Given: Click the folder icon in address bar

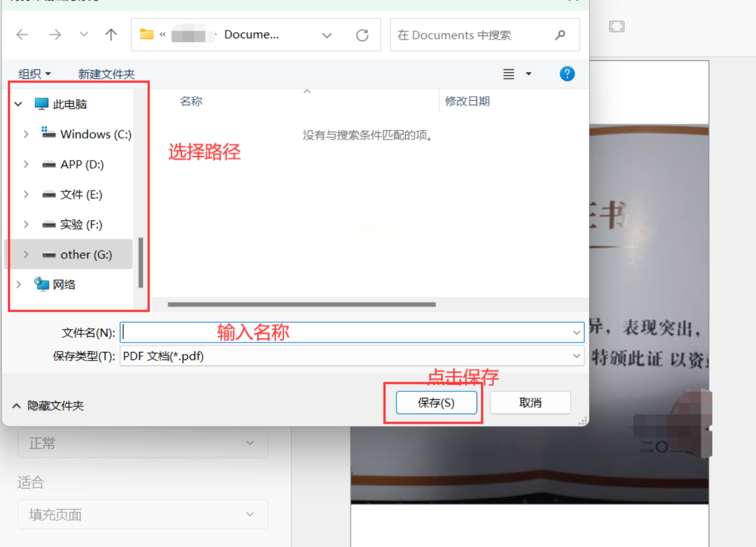Looking at the screenshot, I should (146, 34).
